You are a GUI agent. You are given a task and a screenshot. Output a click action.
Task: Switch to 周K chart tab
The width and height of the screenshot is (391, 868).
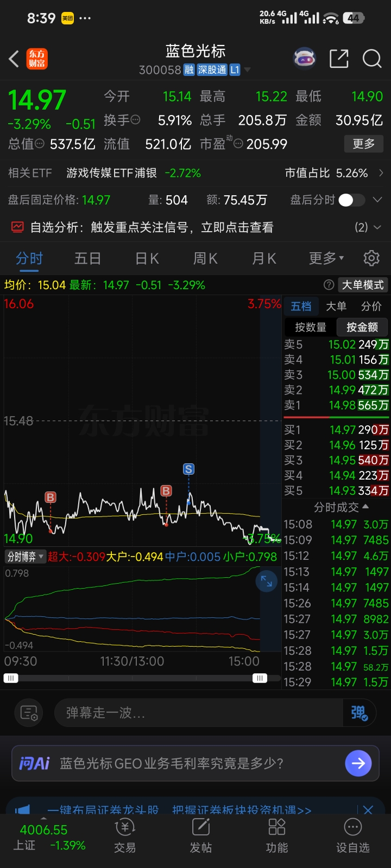pyautogui.click(x=205, y=258)
